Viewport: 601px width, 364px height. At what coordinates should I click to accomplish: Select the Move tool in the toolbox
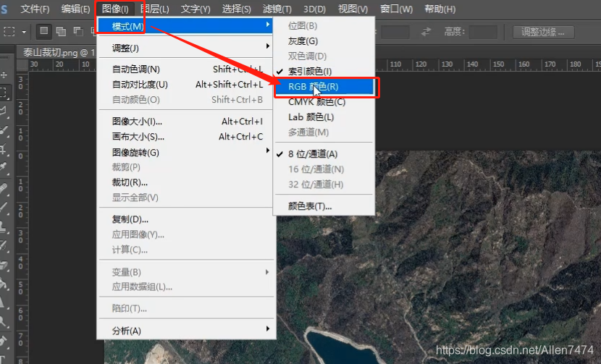[x=4, y=75]
